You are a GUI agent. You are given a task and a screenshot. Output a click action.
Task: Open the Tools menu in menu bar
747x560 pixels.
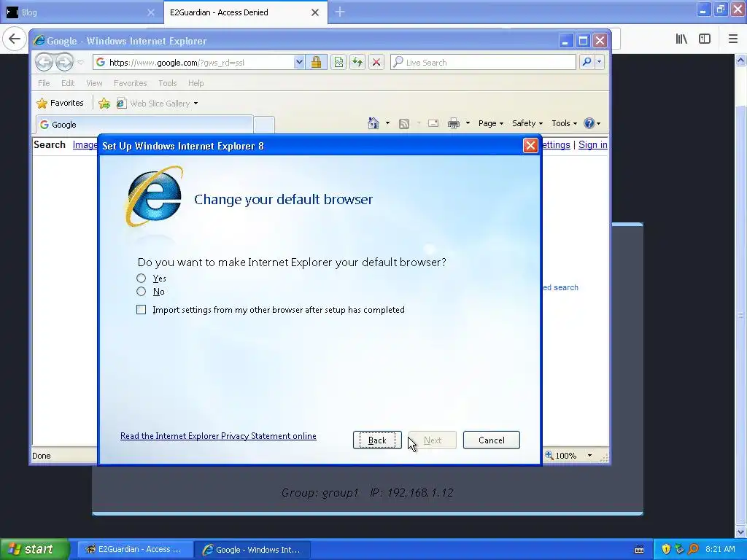click(167, 83)
